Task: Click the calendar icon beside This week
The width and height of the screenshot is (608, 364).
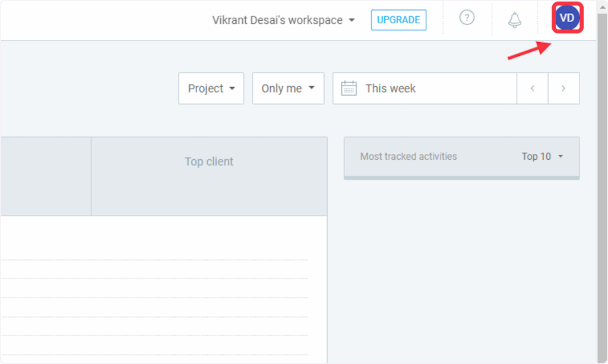Action: (349, 88)
